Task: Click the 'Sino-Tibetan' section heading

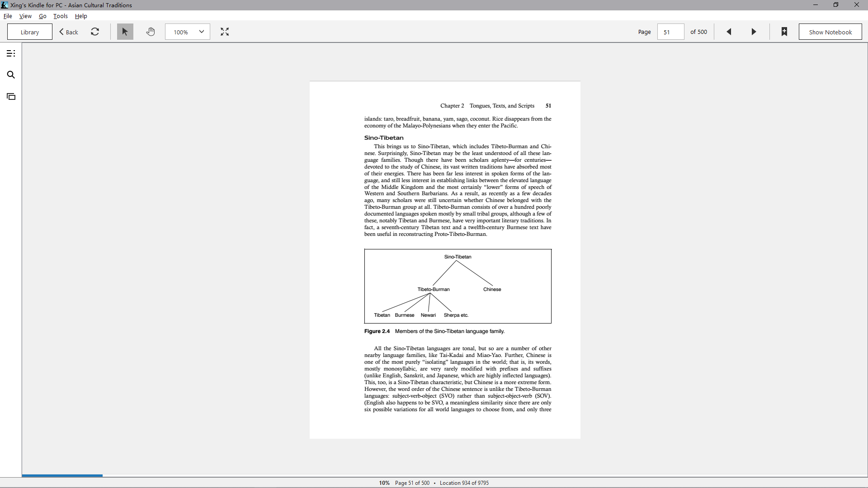Action: coord(384,138)
